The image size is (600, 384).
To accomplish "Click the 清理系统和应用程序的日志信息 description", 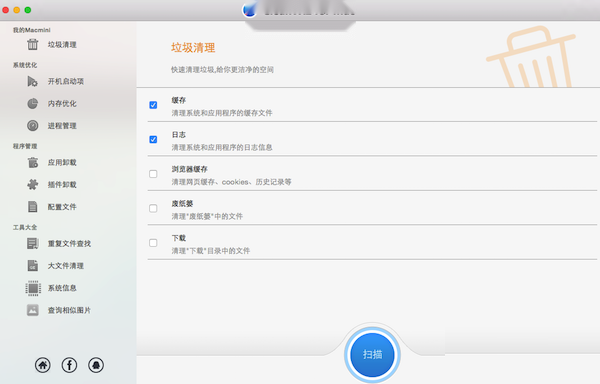I will coord(222,147).
